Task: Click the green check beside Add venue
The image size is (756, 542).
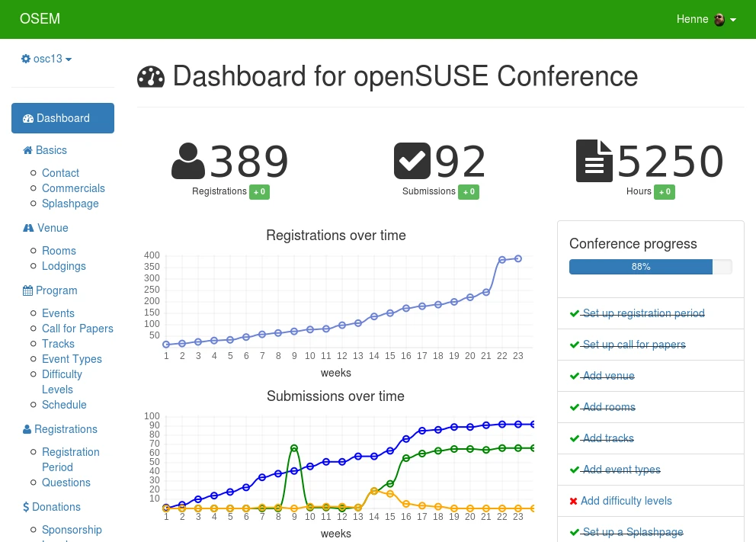Action: click(574, 376)
